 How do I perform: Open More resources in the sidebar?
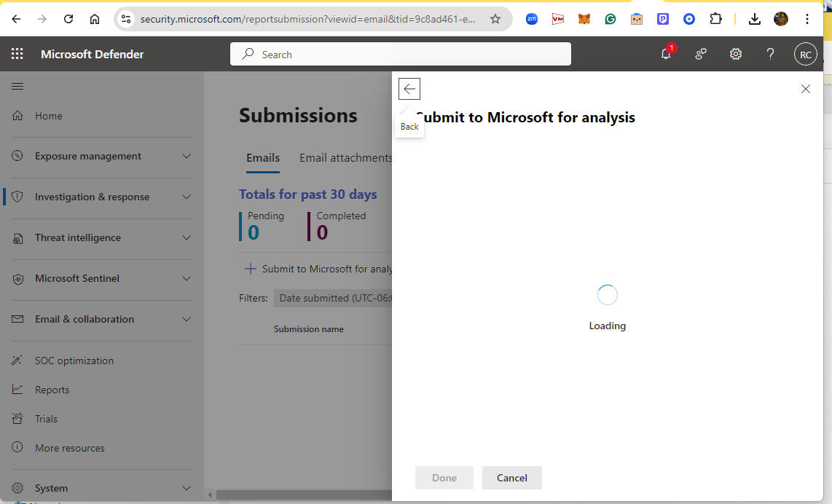coord(69,448)
